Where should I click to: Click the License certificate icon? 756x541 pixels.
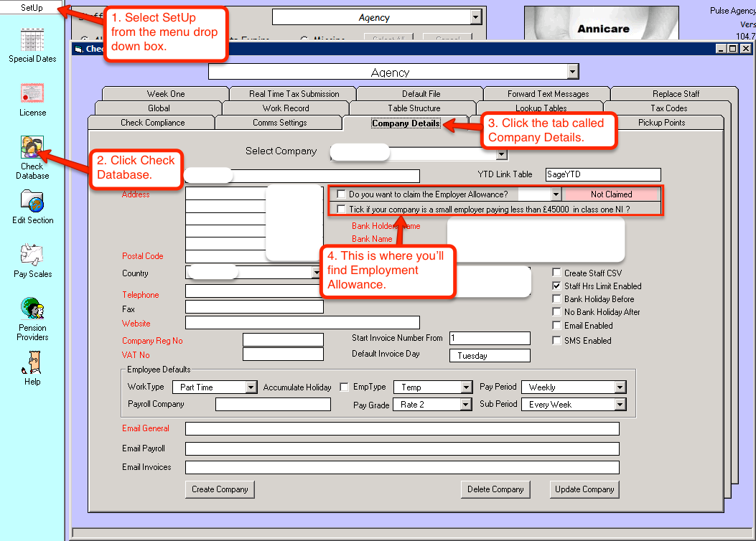[32, 94]
